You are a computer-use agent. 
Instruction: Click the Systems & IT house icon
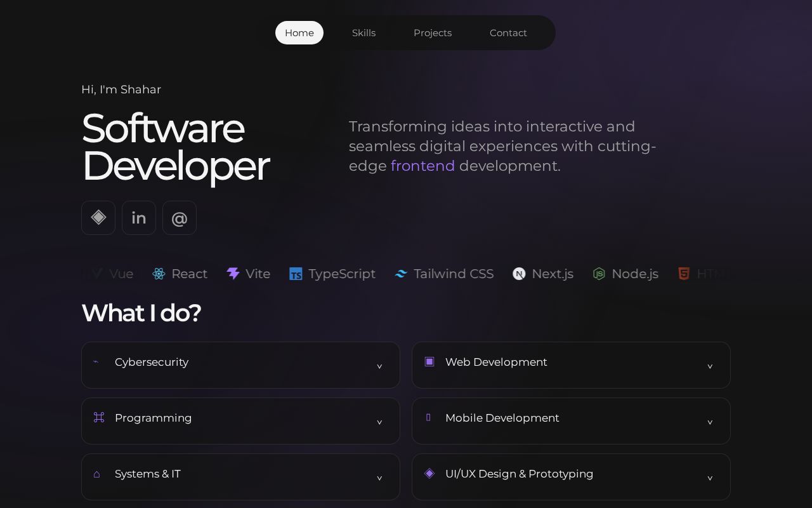(x=97, y=474)
